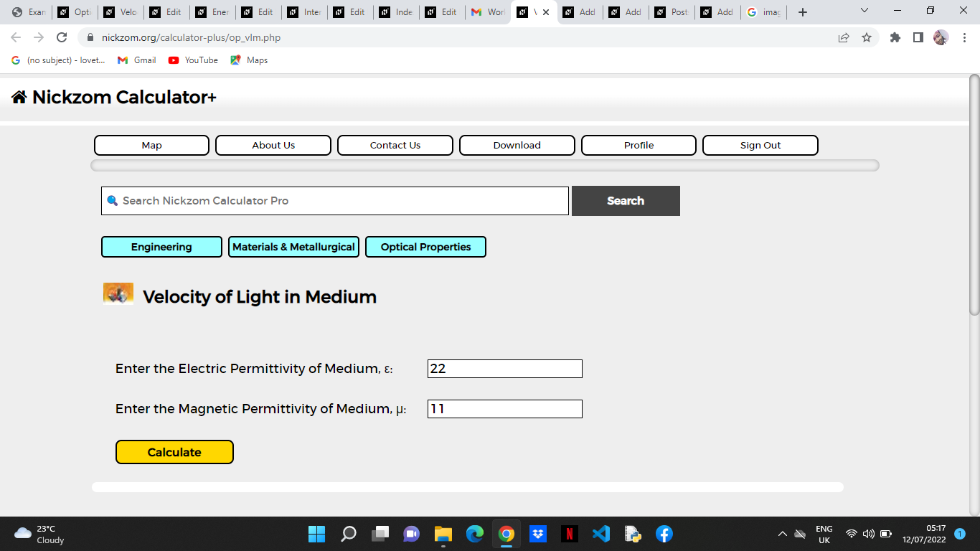Switch to the 'Opti' browser tab
The width and height of the screenshot is (980, 551).
pyautogui.click(x=75, y=12)
